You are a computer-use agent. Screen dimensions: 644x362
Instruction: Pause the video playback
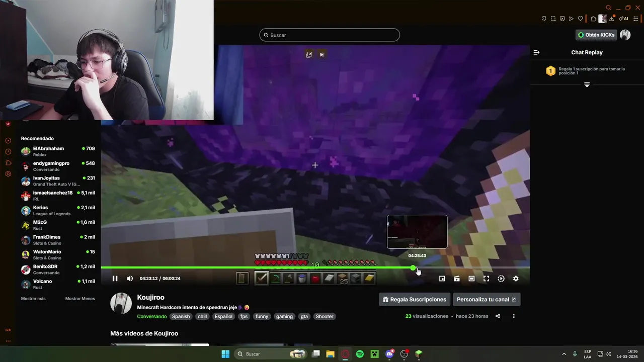click(x=115, y=279)
